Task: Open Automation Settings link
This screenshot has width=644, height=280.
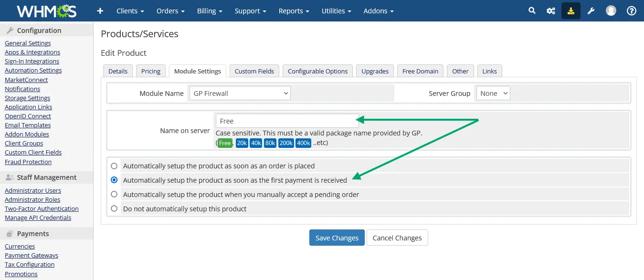Action: tap(33, 70)
